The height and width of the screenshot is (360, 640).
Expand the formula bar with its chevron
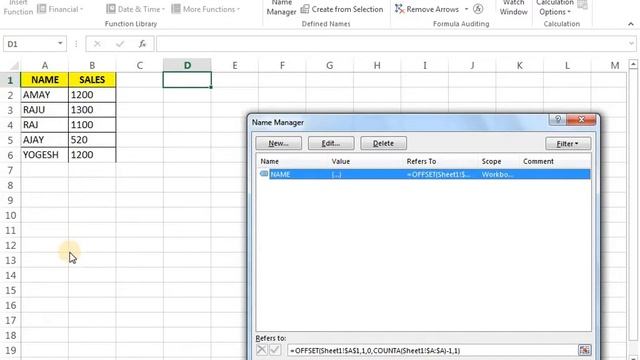[x=631, y=43]
